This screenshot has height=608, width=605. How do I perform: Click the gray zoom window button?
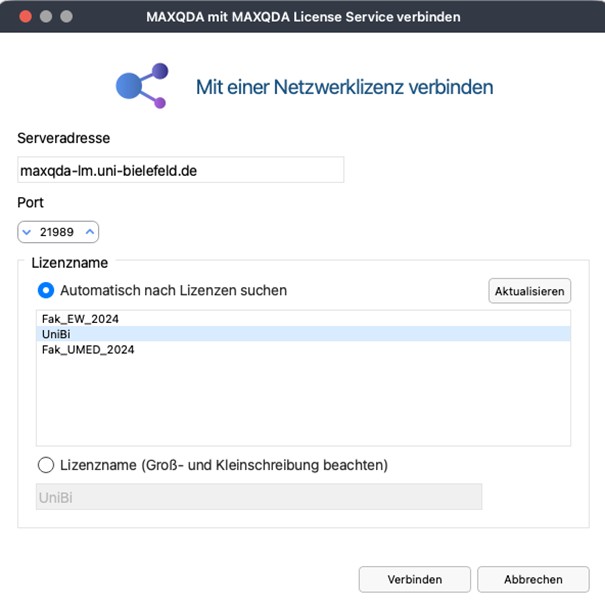tap(67, 16)
